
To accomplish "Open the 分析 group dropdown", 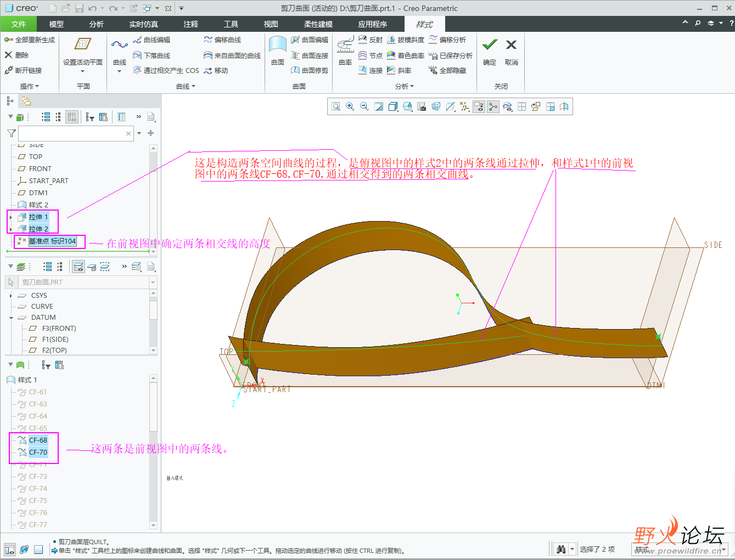I will [405, 86].
